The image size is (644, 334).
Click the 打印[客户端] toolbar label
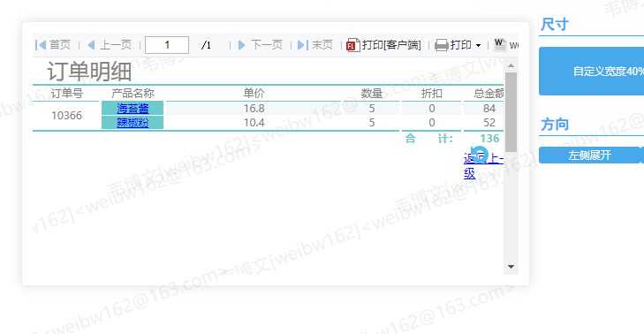[391, 45]
